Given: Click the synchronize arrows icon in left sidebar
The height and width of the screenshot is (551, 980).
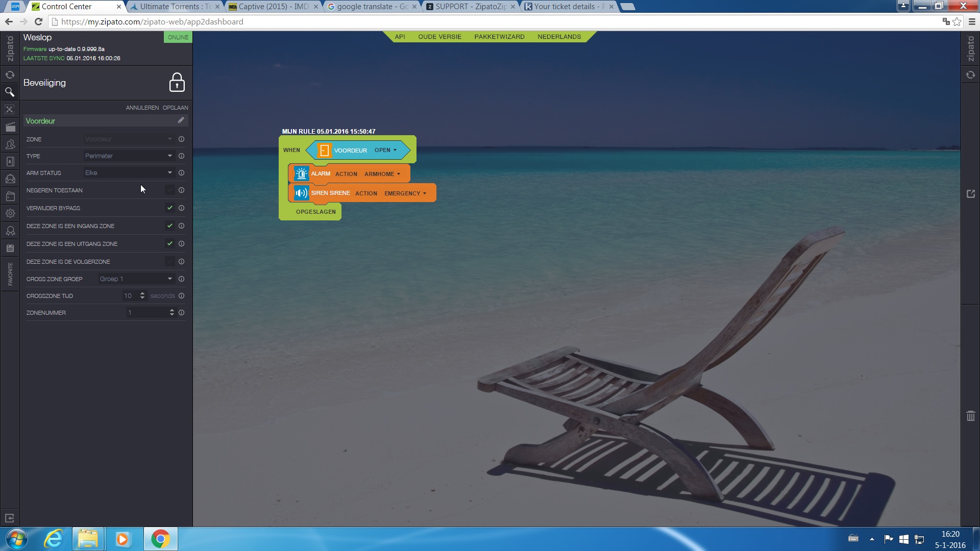Looking at the screenshot, I should 10,75.
